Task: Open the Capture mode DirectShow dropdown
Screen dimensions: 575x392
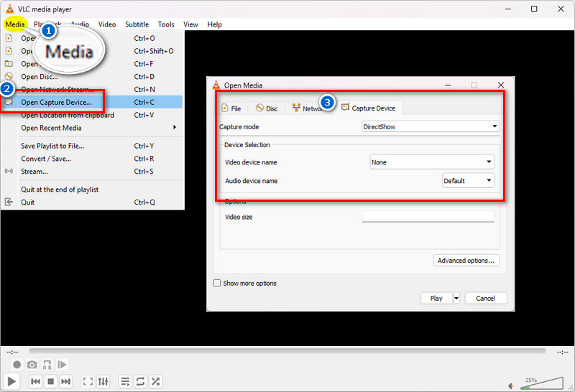Action: tap(431, 127)
